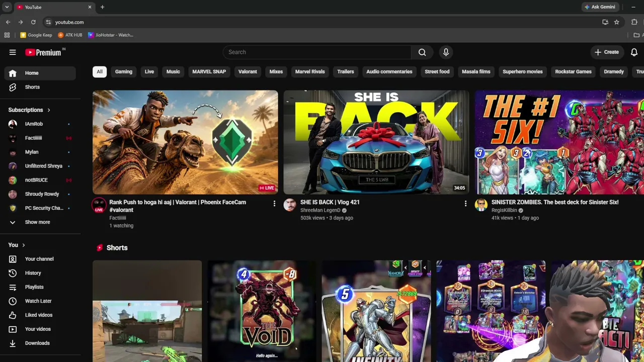This screenshot has width=644, height=362.
Task: Open Downloads in the sidebar
Action: coord(40,343)
